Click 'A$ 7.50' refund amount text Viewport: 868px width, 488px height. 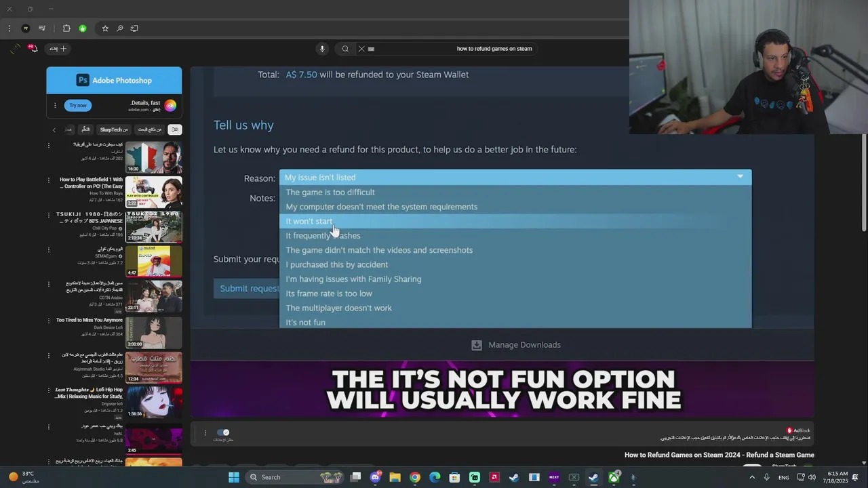click(301, 75)
